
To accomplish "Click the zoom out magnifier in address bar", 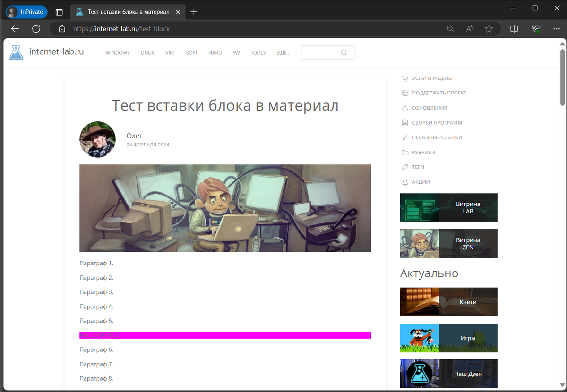I will pos(451,29).
